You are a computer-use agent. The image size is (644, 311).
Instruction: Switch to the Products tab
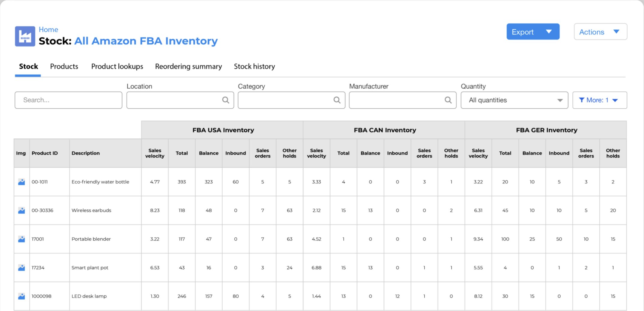pyautogui.click(x=64, y=66)
